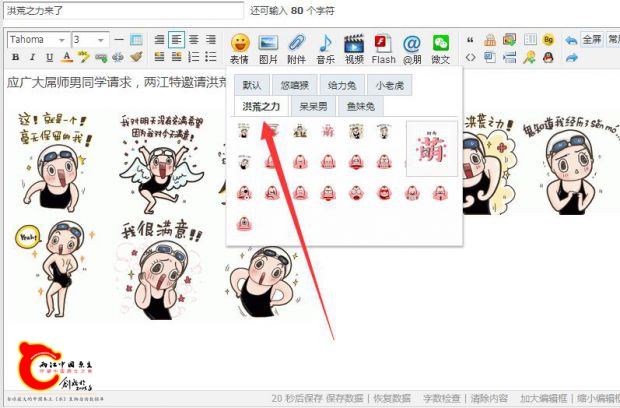Toggle underline formatting
620x408 pixels.
[x=49, y=57]
